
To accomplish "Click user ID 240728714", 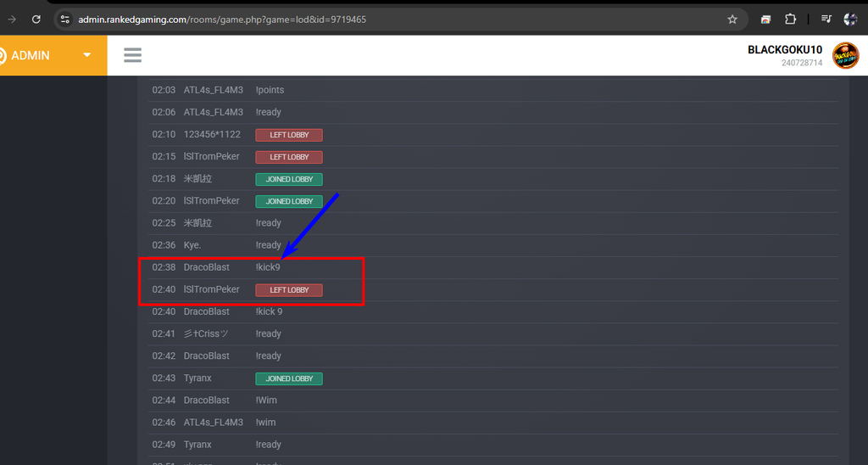I will pos(802,63).
